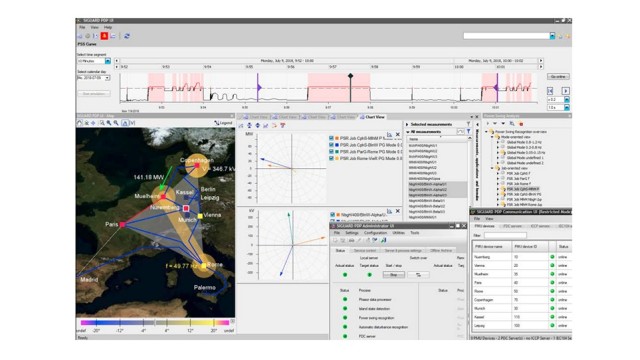Image resolution: width=640 pixels, height=360 pixels.
Task: Click the blue refresh arrows toolbar icon
Action: [127, 36]
